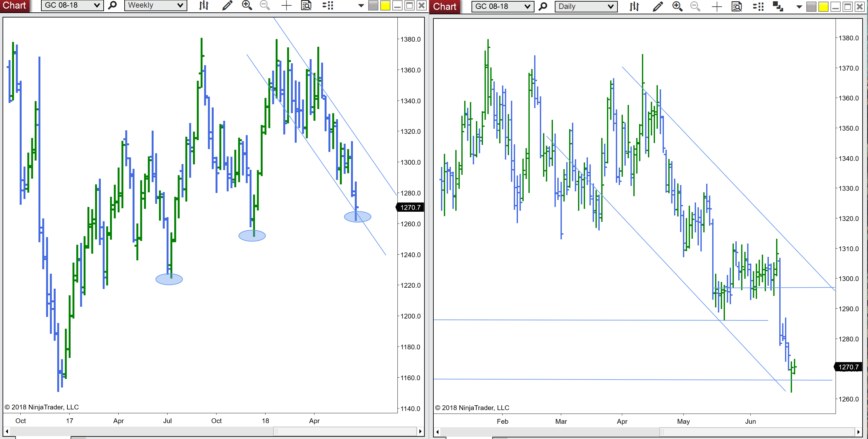
Task: Click the Daily chart scrollbar left arrow
Action: coord(437,432)
